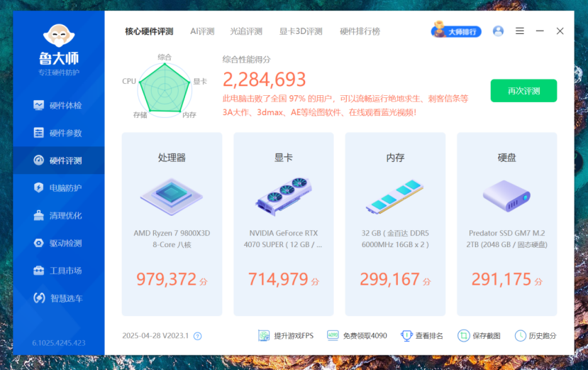The height and width of the screenshot is (370, 588).
Task: Open the hamburger menu icon
Action: coord(520,31)
